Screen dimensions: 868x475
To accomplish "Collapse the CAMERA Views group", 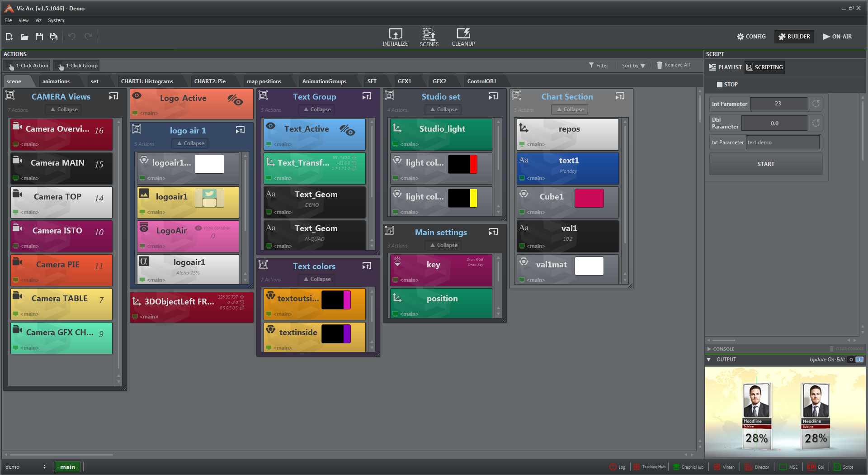I will coord(64,109).
